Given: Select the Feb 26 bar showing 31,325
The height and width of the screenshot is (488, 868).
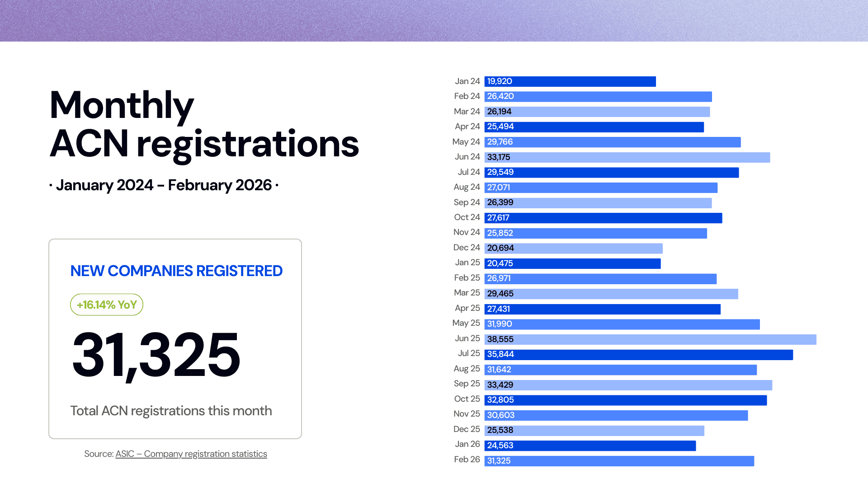Looking at the screenshot, I should (x=619, y=461).
